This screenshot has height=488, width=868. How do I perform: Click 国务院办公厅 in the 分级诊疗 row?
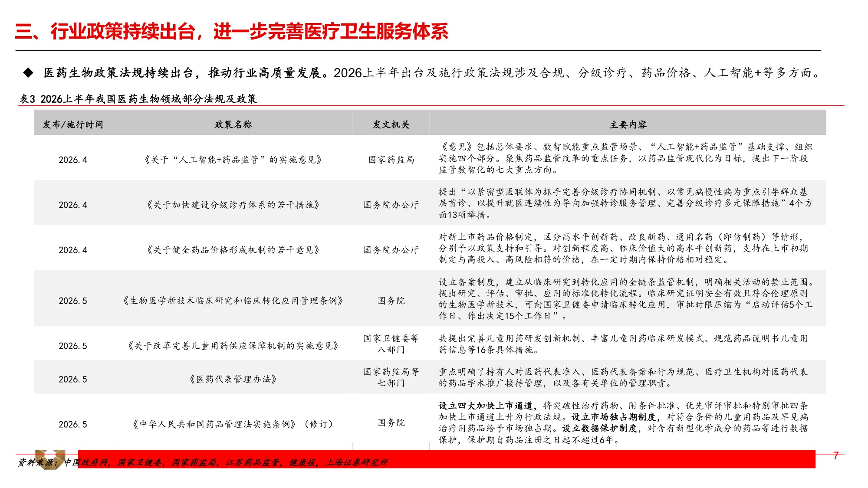tap(391, 205)
